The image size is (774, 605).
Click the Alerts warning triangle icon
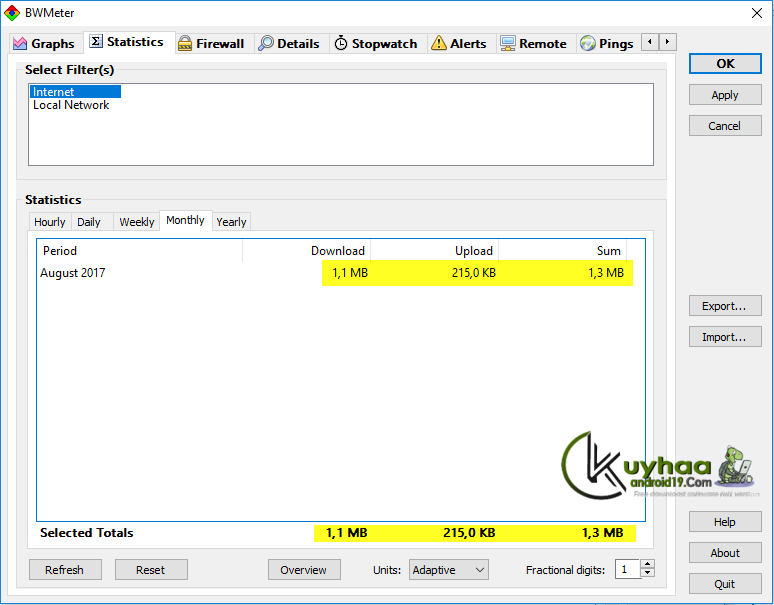click(x=438, y=43)
